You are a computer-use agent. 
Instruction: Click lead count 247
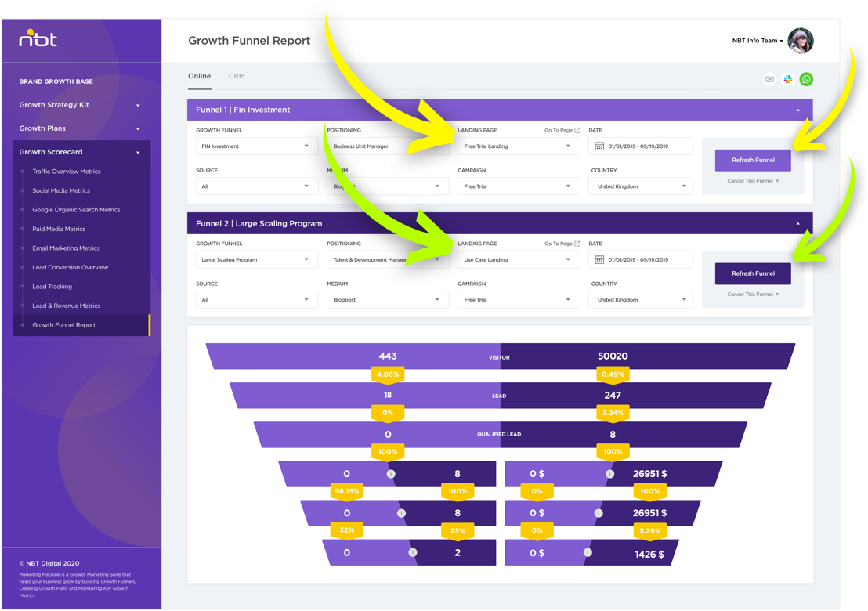tap(613, 395)
